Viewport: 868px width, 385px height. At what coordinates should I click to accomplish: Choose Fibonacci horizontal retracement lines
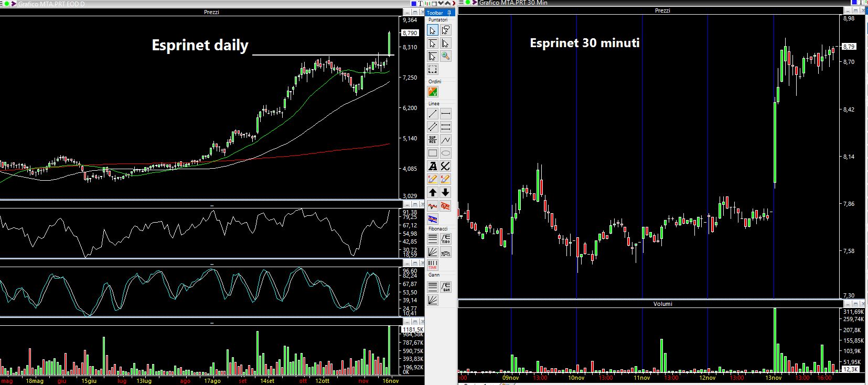[x=433, y=239]
